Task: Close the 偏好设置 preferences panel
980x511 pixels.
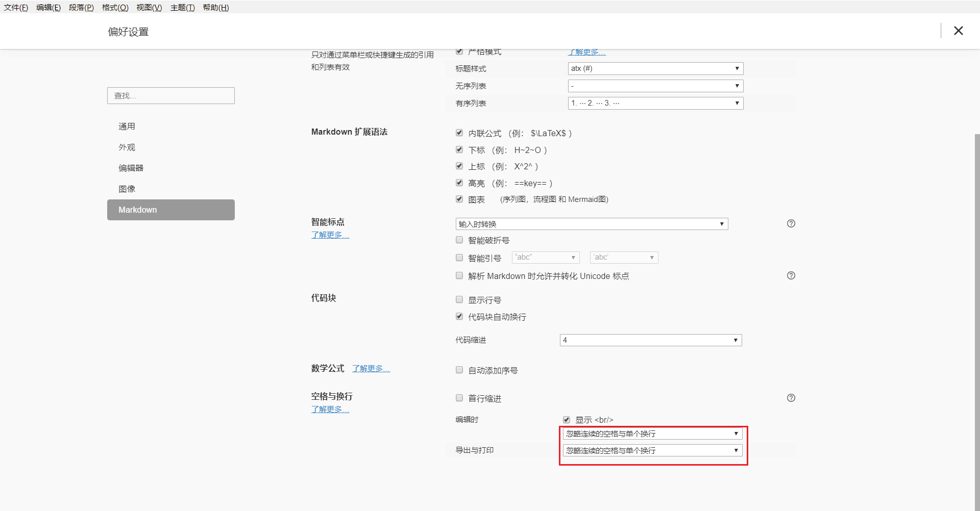Action: [x=958, y=31]
